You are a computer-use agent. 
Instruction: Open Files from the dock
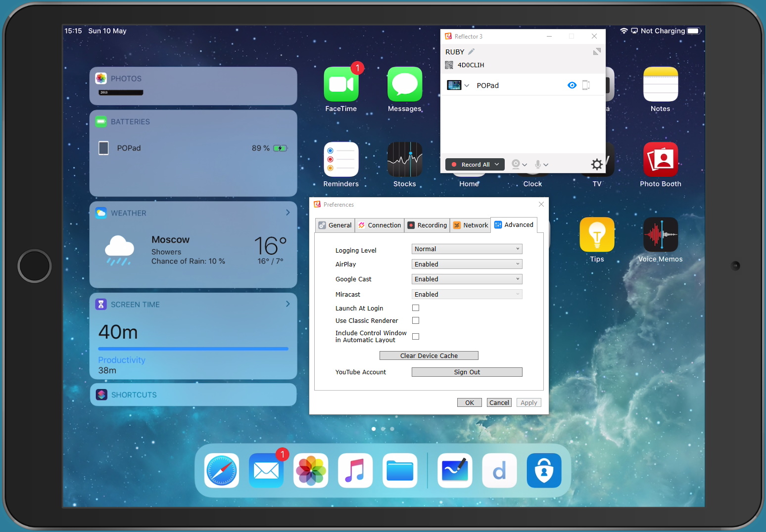point(400,471)
